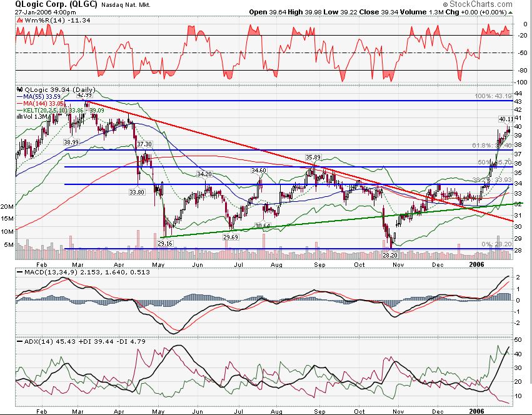Click the Nasdaq Nat. Mkt. exchange label

(x=126, y=5)
